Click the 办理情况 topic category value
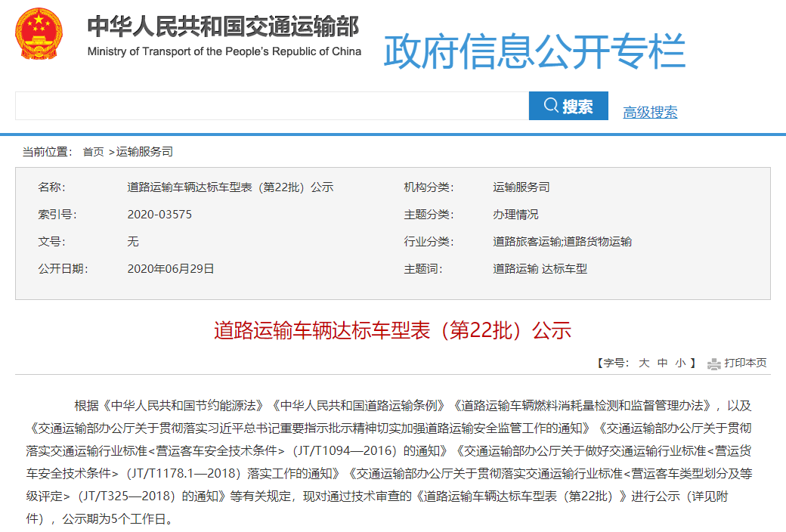 click(515, 215)
